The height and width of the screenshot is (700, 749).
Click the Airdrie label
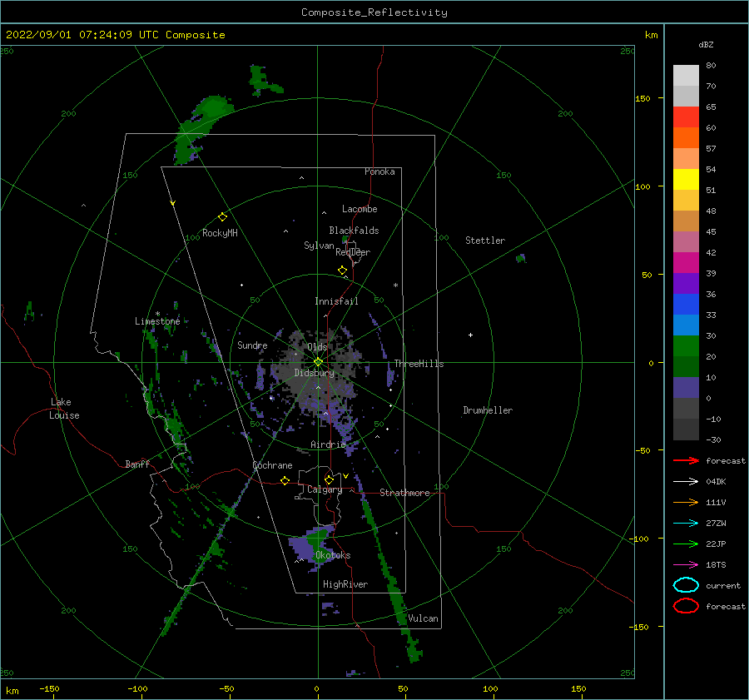(x=328, y=444)
